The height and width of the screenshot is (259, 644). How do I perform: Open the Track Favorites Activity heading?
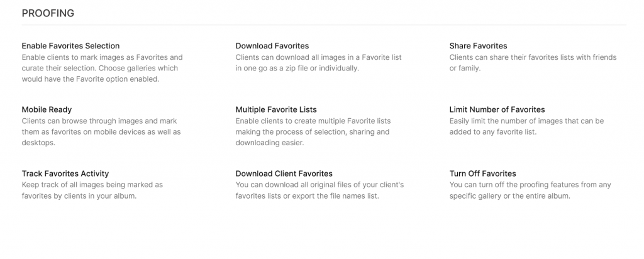tap(65, 174)
